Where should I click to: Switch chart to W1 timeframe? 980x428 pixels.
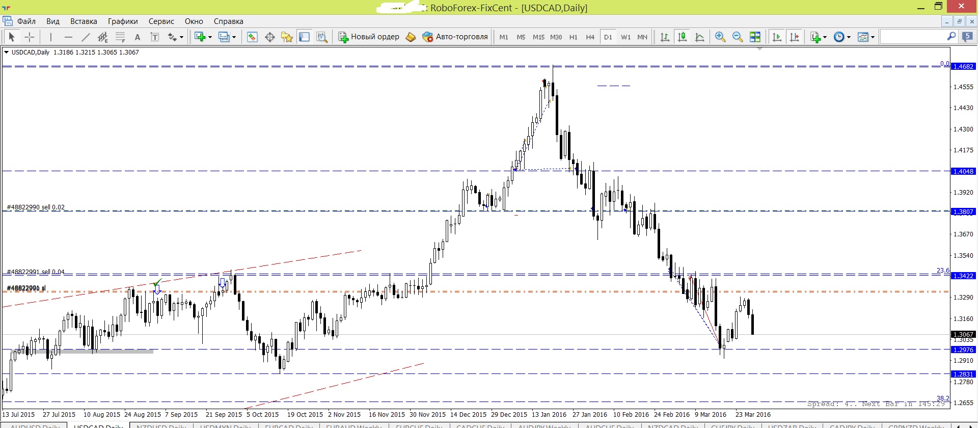click(x=625, y=37)
